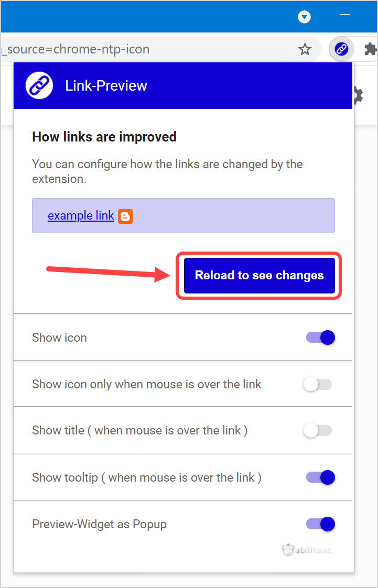This screenshot has height=588, width=378.
Task: Click the gear icon behind the popup
Action: pyautogui.click(x=358, y=95)
